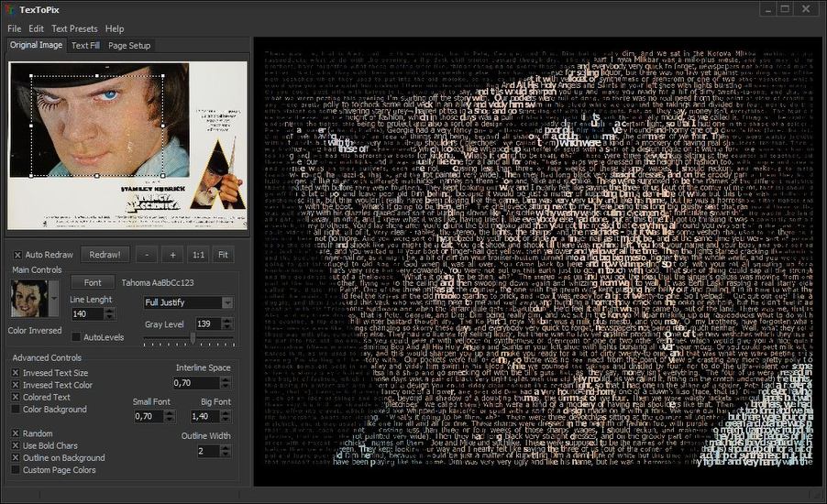Adjust the Big Font spinner arrows
The height and width of the screenshot is (504, 827).
[x=226, y=416]
